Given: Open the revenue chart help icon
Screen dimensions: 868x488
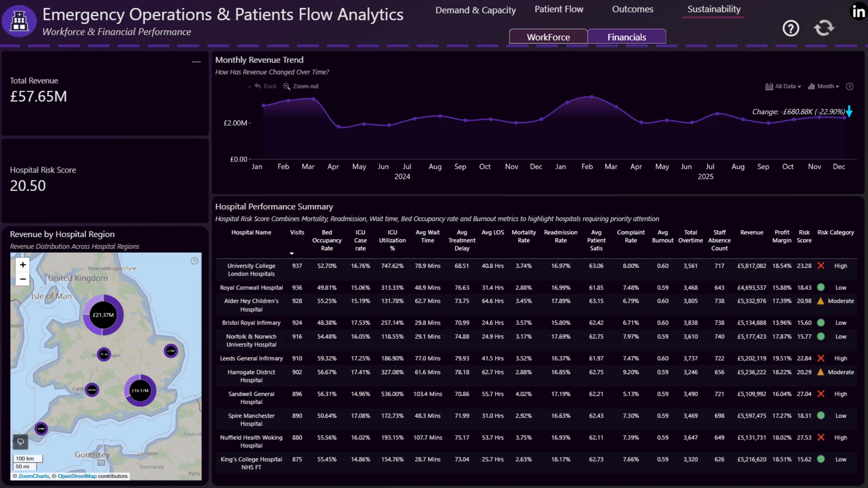Looking at the screenshot, I should click(x=850, y=86).
